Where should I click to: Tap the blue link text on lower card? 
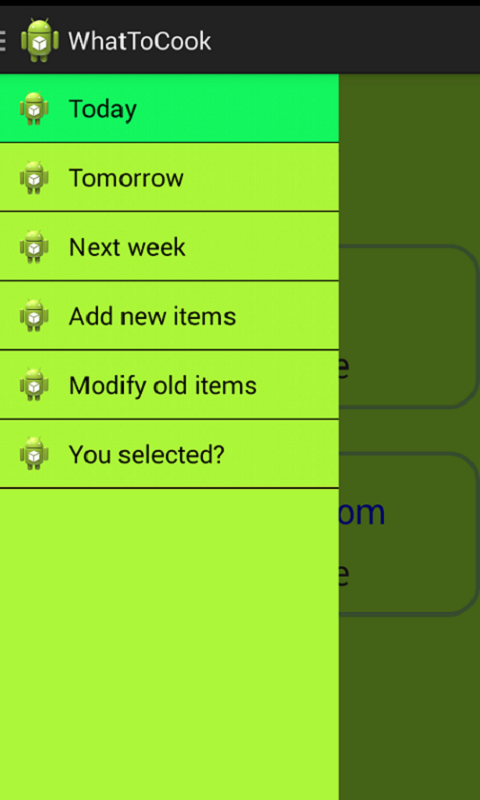362,513
